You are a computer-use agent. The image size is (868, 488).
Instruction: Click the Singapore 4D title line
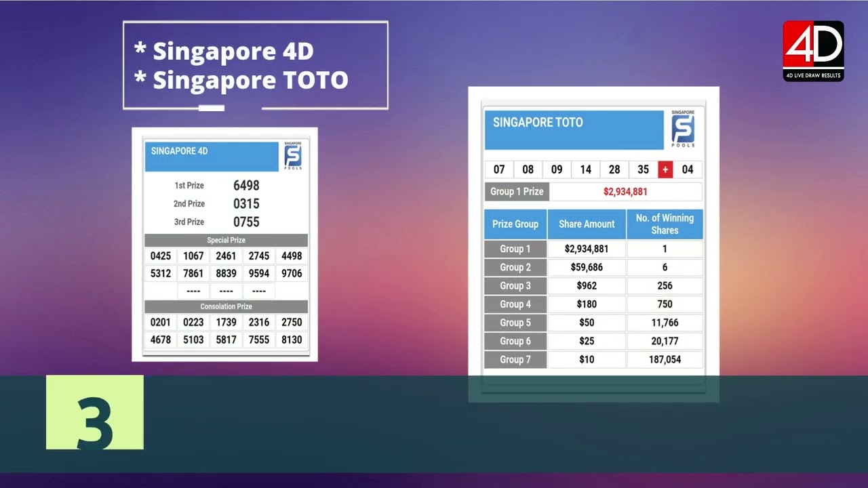[224, 51]
